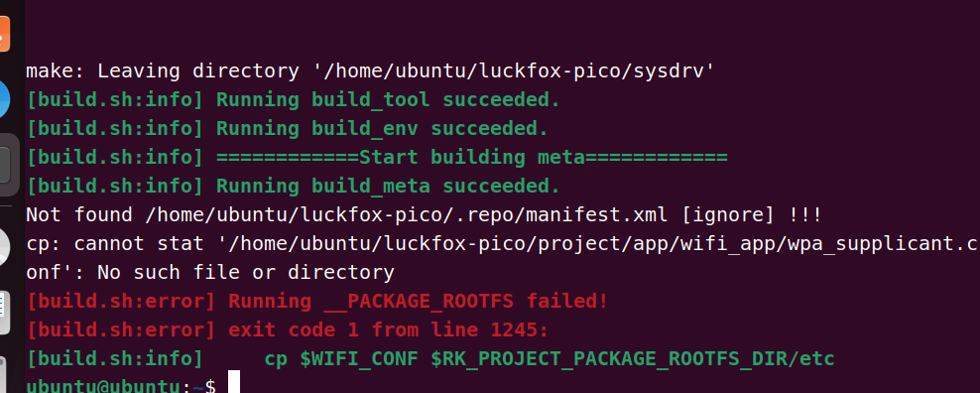Click the 'Running build_meta succeeded.' line

pos(294,187)
